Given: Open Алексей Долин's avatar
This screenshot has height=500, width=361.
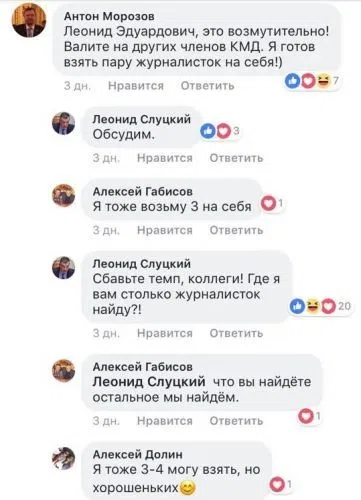Looking at the screenshot, I should click(63, 458).
